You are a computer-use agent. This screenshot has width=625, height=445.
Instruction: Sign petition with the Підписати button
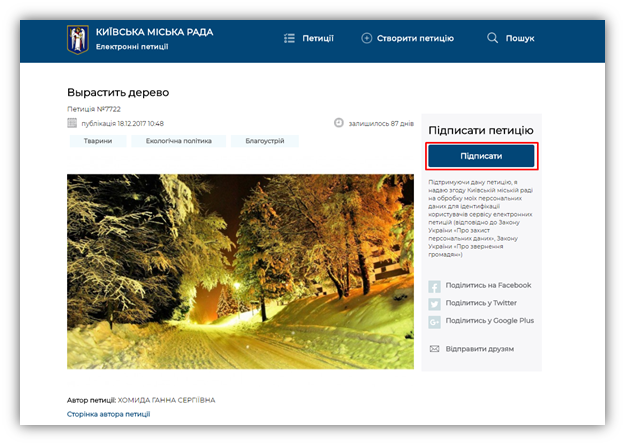[x=481, y=156]
